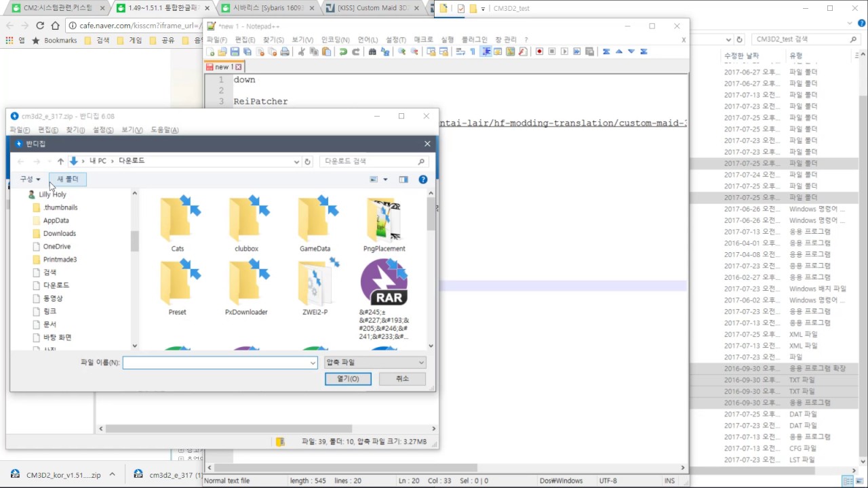868x488 pixels.
Task: Click Chrome back navigation arrow
Action: (9, 25)
